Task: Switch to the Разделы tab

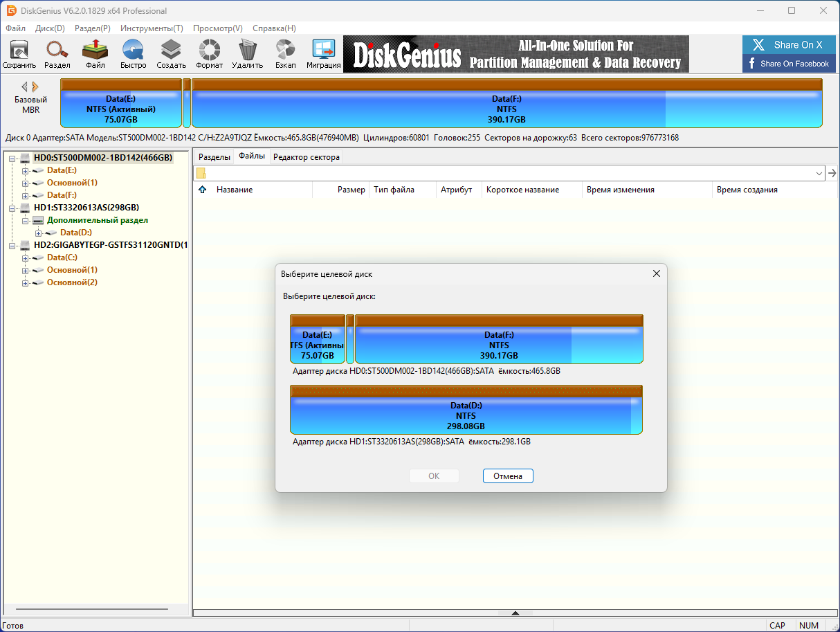Action: [214, 157]
